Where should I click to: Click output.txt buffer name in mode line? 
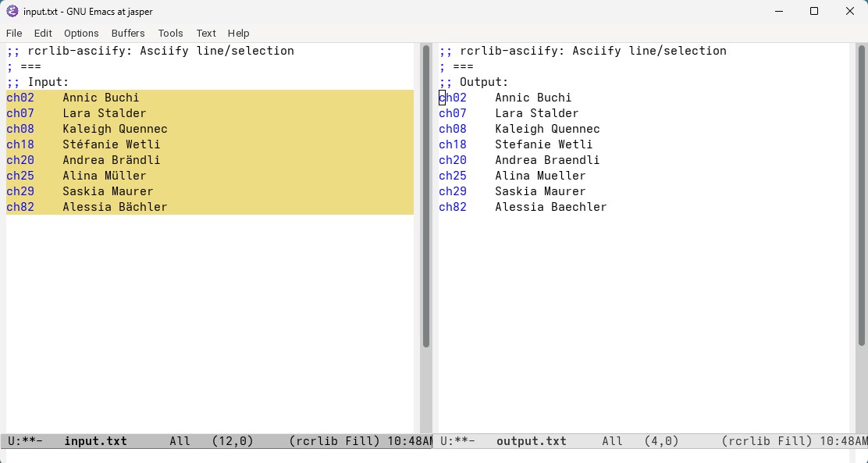532,441
